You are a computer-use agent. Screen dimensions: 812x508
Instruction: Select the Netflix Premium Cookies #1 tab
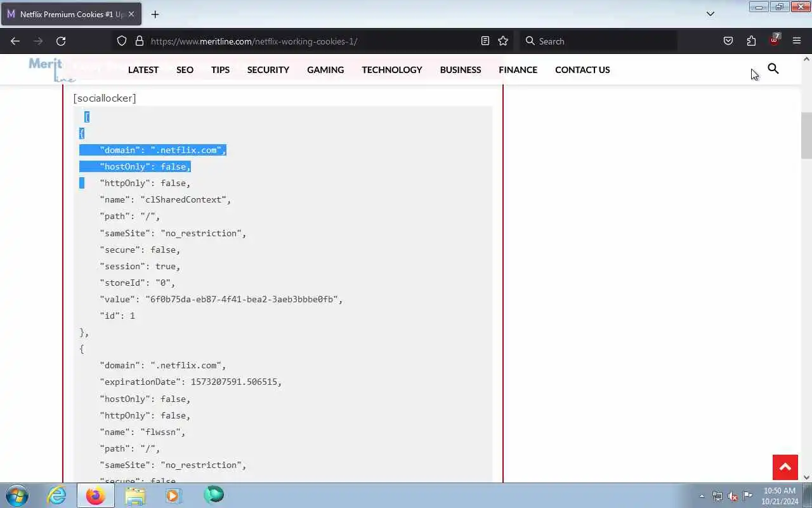click(70, 14)
